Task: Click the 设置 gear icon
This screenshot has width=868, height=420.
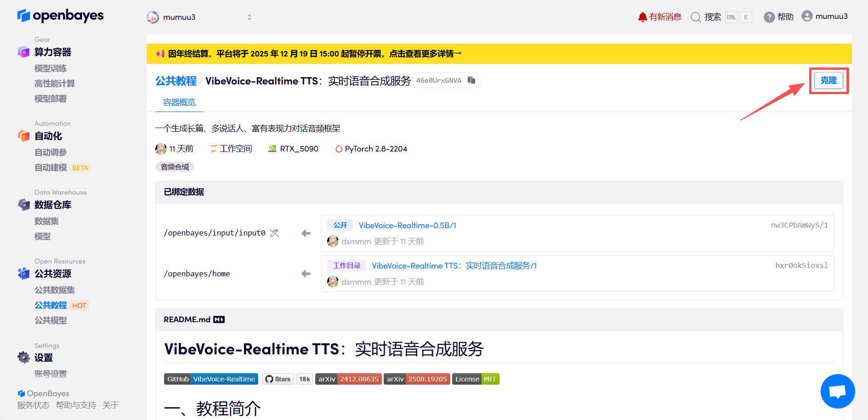Action: 23,357
